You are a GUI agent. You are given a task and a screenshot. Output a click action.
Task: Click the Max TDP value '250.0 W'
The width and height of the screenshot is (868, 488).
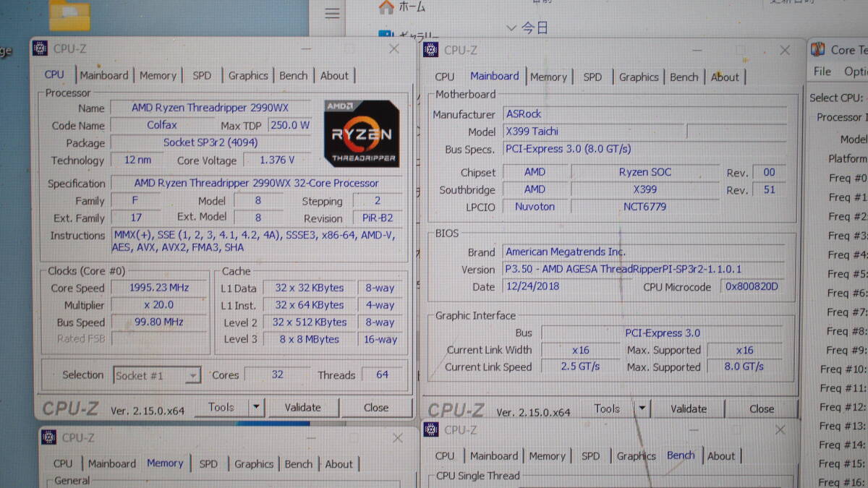point(289,125)
